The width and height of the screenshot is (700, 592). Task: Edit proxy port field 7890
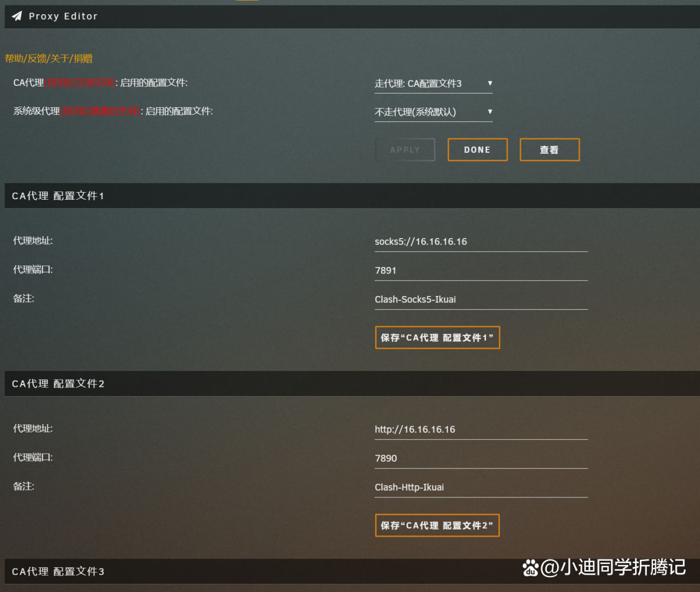(x=481, y=458)
